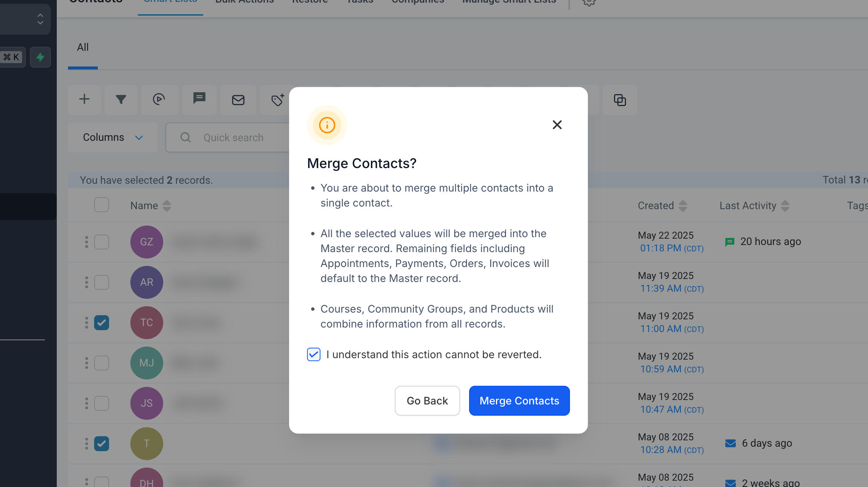
Task: Sort by the Name column arrows
Action: [x=167, y=206]
